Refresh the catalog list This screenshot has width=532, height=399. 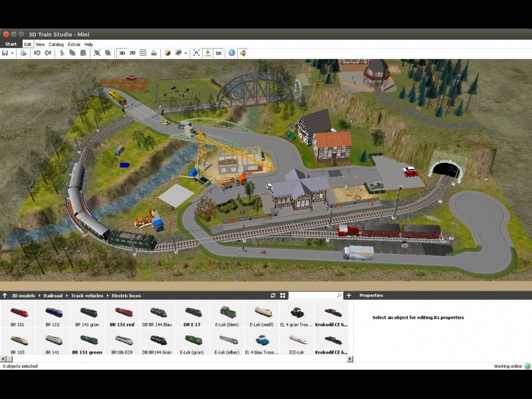pos(273,295)
